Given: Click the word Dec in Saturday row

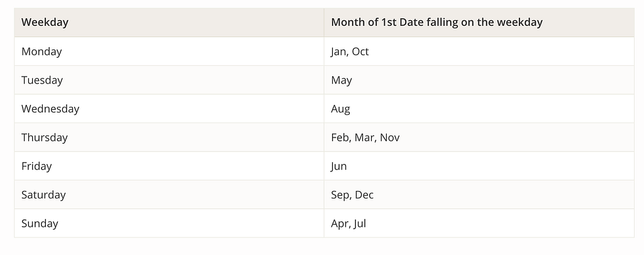Looking at the screenshot, I should click(364, 195).
